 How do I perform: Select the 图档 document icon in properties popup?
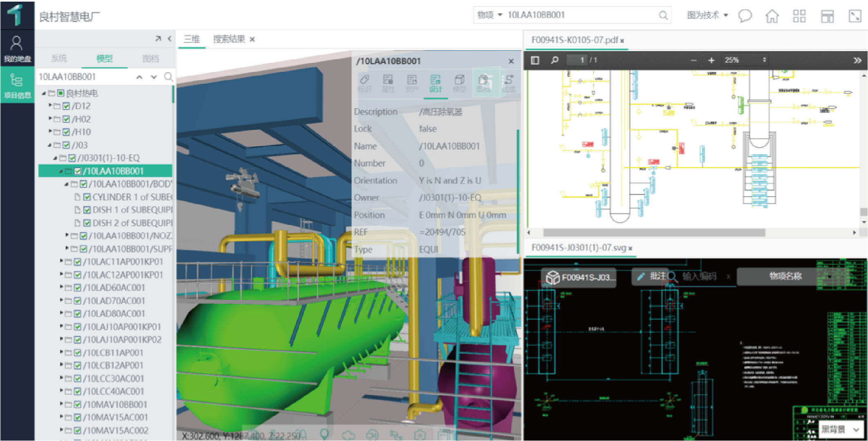point(484,83)
